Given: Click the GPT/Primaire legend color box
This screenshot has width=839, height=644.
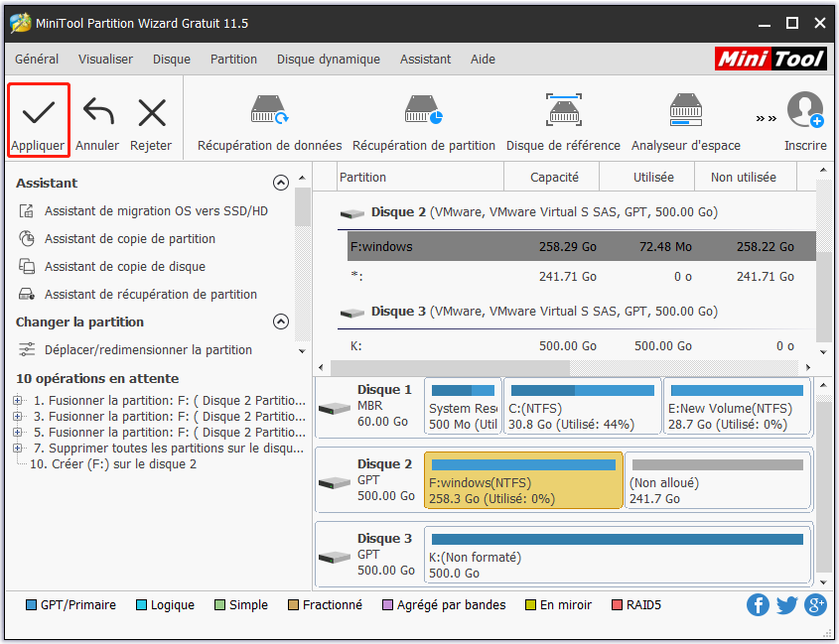Looking at the screenshot, I should tap(31, 605).
